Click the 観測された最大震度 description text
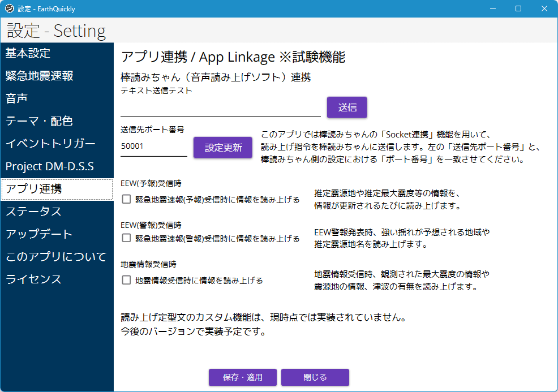Image resolution: width=558 pixels, height=392 pixels. pos(402,281)
